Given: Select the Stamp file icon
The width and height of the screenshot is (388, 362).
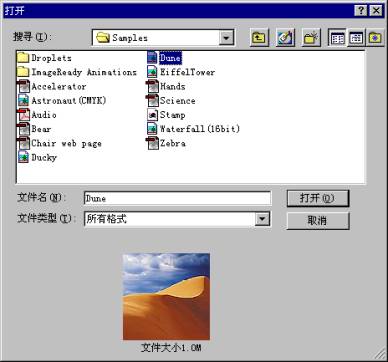Looking at the screenshot, I should 152,115.
